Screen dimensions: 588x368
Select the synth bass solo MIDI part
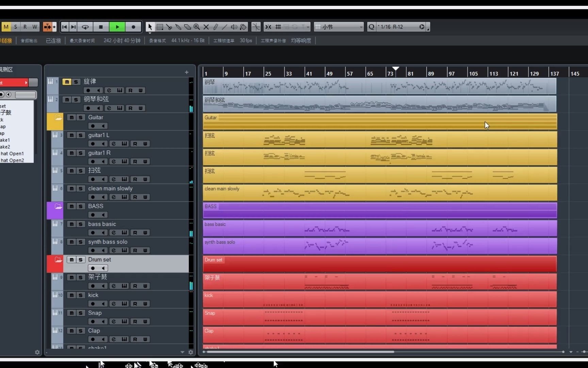coord(380,246)
